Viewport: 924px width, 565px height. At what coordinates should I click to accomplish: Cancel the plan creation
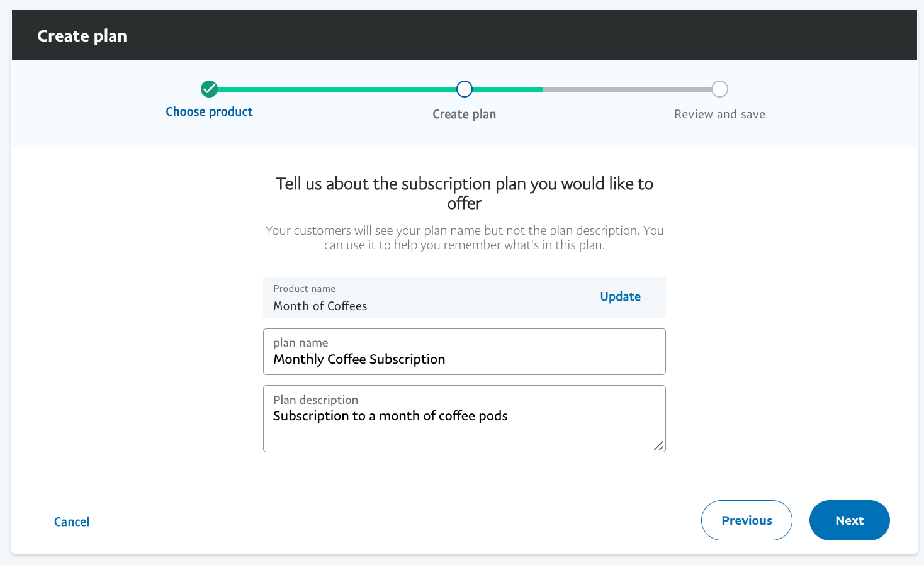[x=72, y=522]
